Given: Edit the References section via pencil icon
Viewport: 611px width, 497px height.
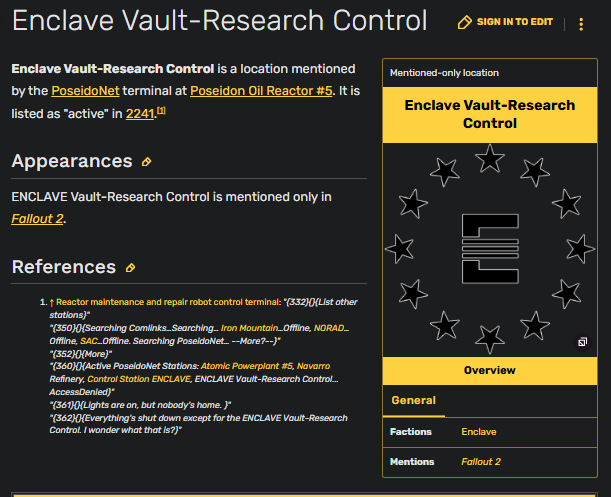Looking at the screenshot, I should click(130, 268).
